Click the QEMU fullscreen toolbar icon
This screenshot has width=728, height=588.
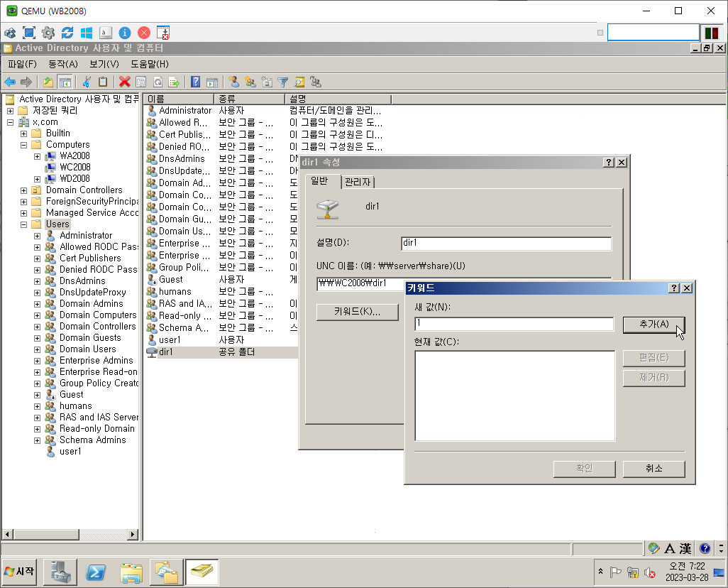tap(29, 33)
